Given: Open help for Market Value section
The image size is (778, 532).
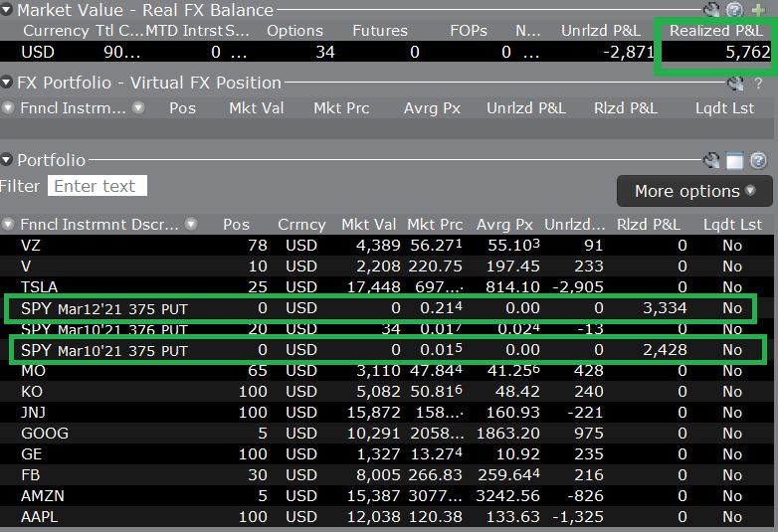Looking at the screenshot, I should 735,9.
